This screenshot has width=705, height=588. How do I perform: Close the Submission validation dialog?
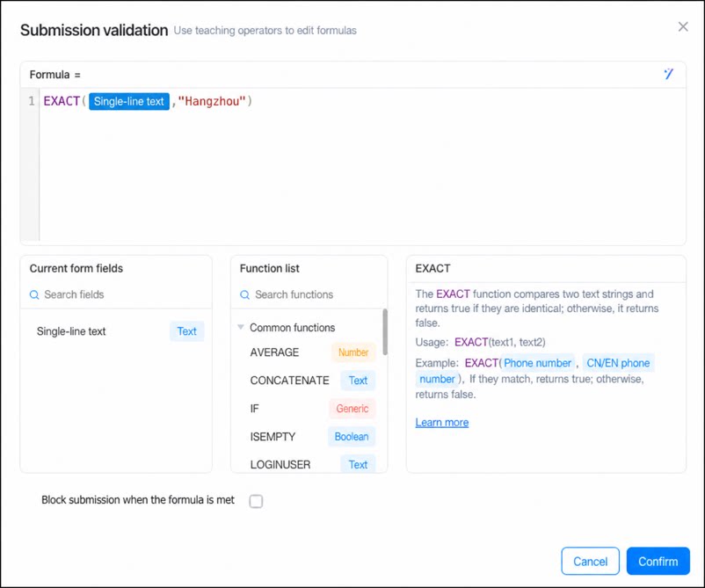tap(683, 27)
